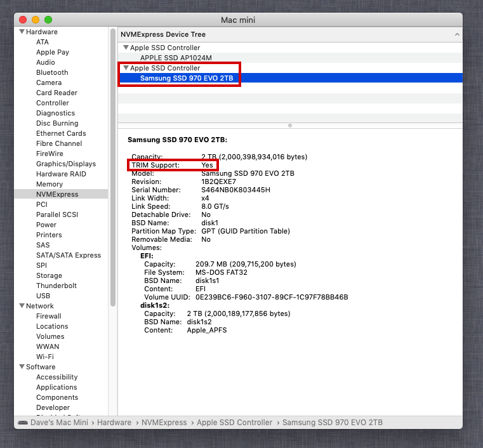Select Controller in Hardware list
The image size is (483, 448).
[x=53, y=103]
